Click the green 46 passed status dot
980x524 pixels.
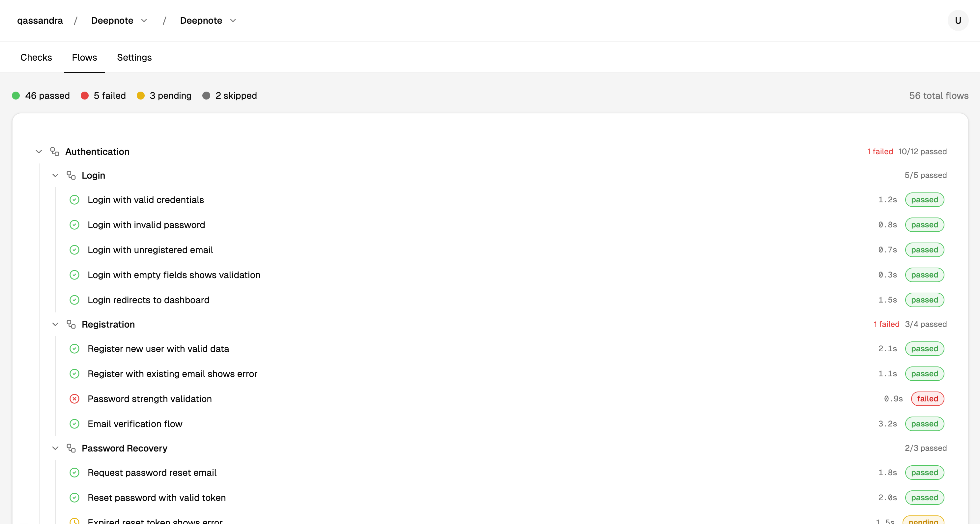[x=16, y=96]
